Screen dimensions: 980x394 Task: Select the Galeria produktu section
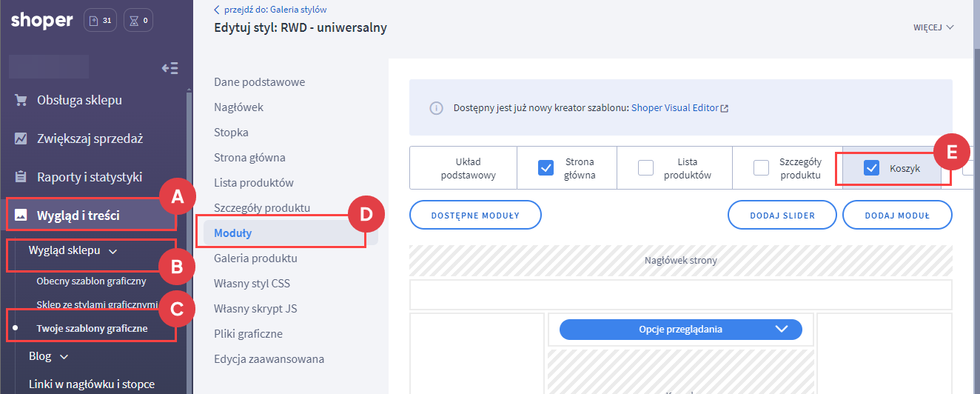pyautogui.click(x=255, y=258)
